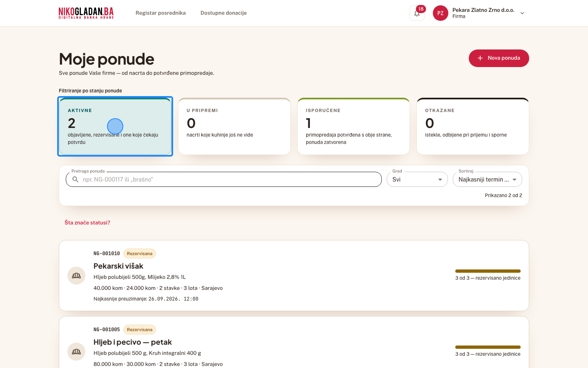Open the 'Šta znače statusi?' link
This screenshot has width=588, height=368.
point(87,223)
